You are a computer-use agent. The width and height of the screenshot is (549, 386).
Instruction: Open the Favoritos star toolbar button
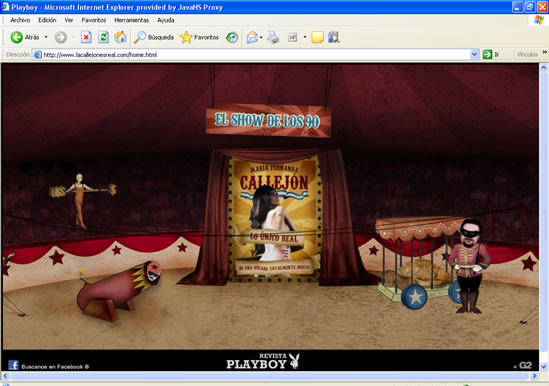point(199,37)
